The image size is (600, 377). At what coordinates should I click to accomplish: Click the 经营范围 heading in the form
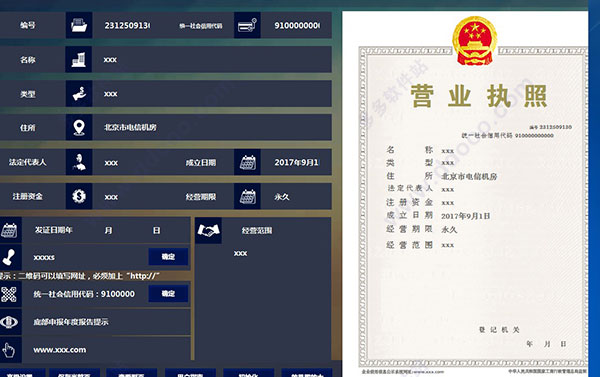[x=257, y=230]
